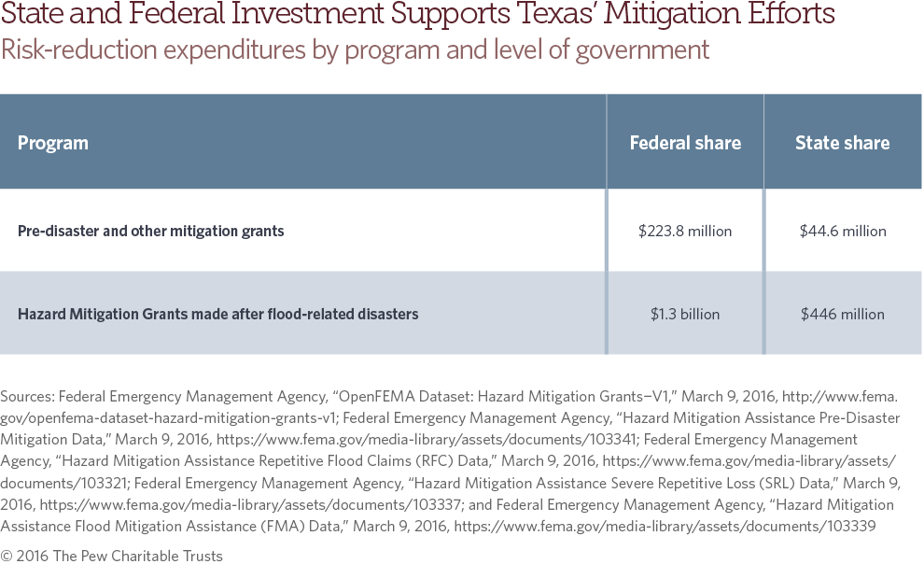Click the risk-reduction expenditures subtitle
924x564 pixels.
(x=355, y=49)
